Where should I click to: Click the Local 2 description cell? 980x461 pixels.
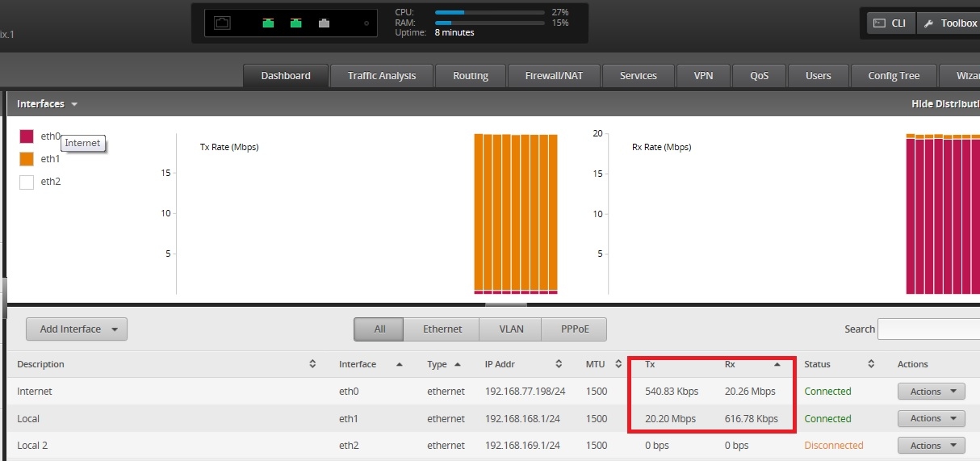[32, 446]
